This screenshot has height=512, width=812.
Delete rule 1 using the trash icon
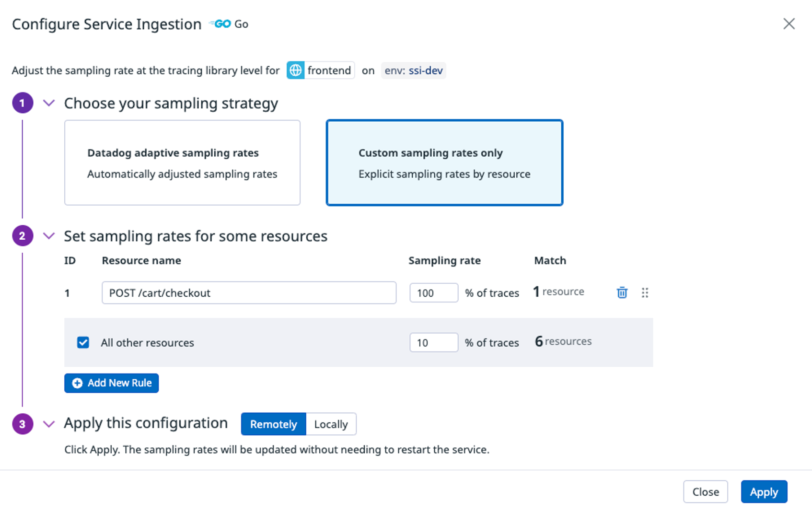[x=621, y=292]
